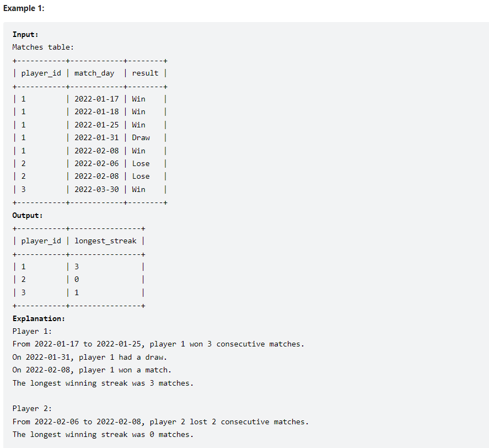Click the 2022-02-06 date cell in table

pos(96,164)
